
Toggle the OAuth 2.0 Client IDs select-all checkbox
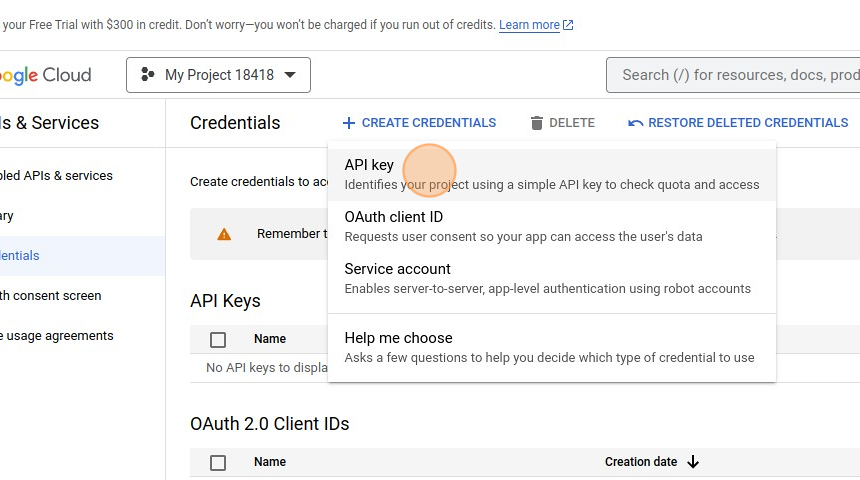(x=218, y=463)
